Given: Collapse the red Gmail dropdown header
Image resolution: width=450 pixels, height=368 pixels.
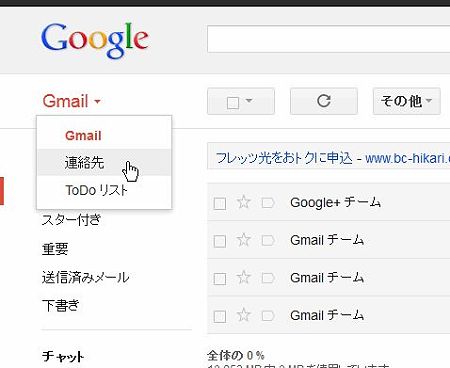Looking at the screenshot, I should (x=71, y=101).
